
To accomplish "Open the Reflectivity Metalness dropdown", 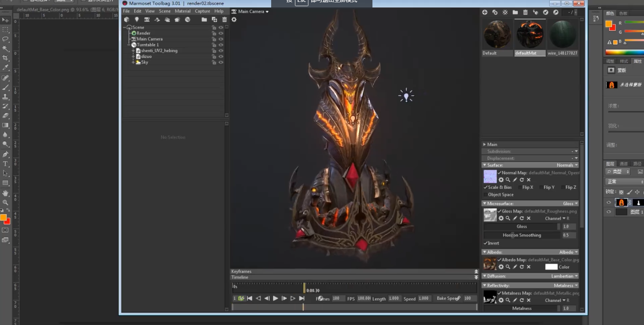I will pos(565,285).
